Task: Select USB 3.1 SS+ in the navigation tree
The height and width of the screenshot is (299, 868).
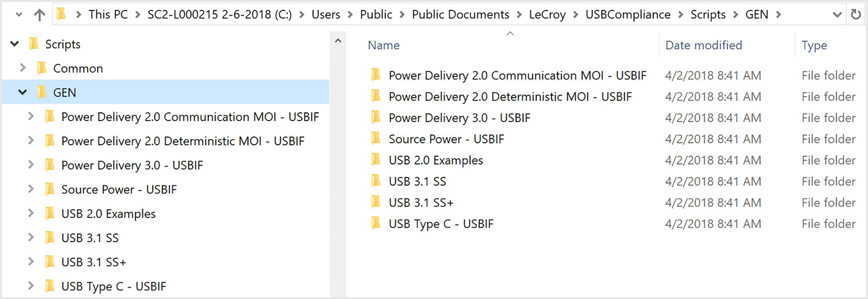Action: coord(94,262)
